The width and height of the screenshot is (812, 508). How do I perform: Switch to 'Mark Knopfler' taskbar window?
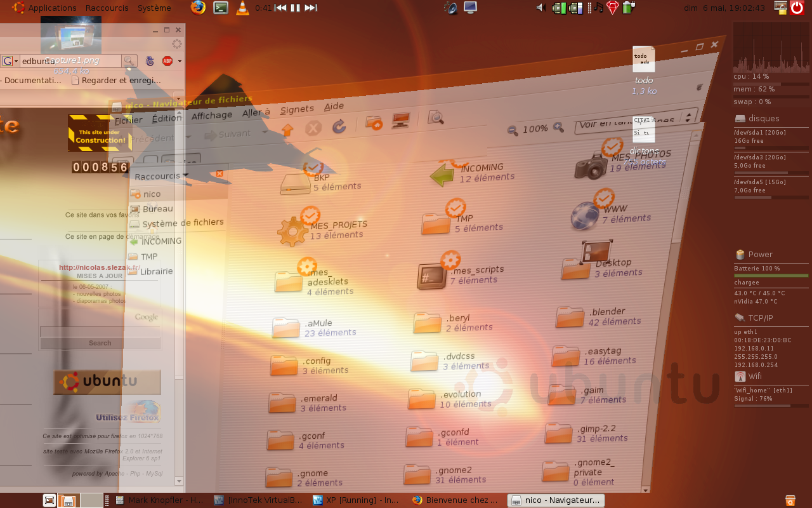coord(159,500)
